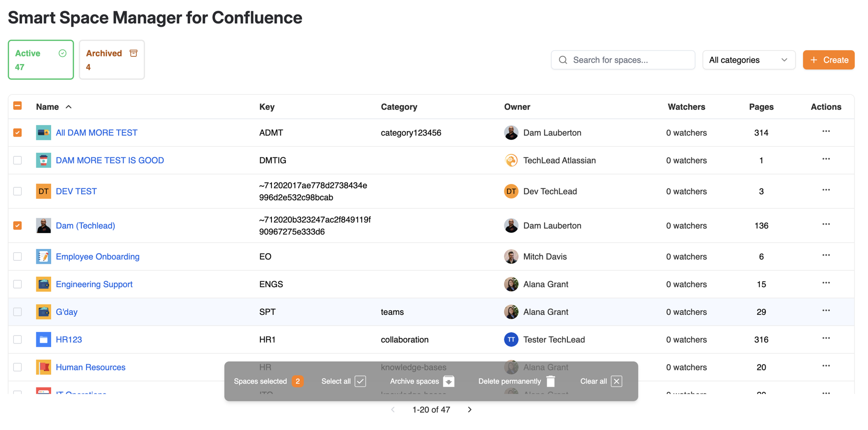Switch to the Active spaces tab
The height and width of the screenshot is (430, 868).
point(41,60)
